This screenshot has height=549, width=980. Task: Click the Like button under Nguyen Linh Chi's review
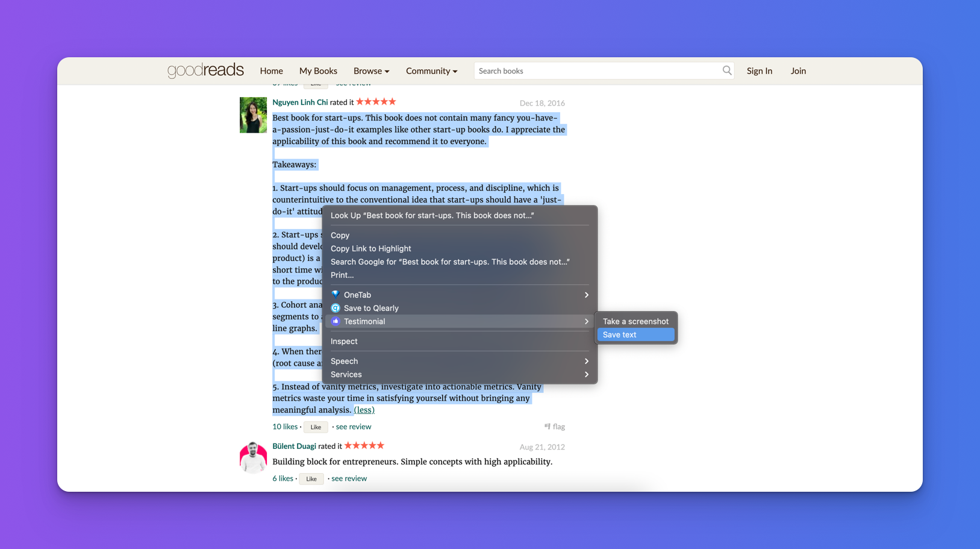316,427
